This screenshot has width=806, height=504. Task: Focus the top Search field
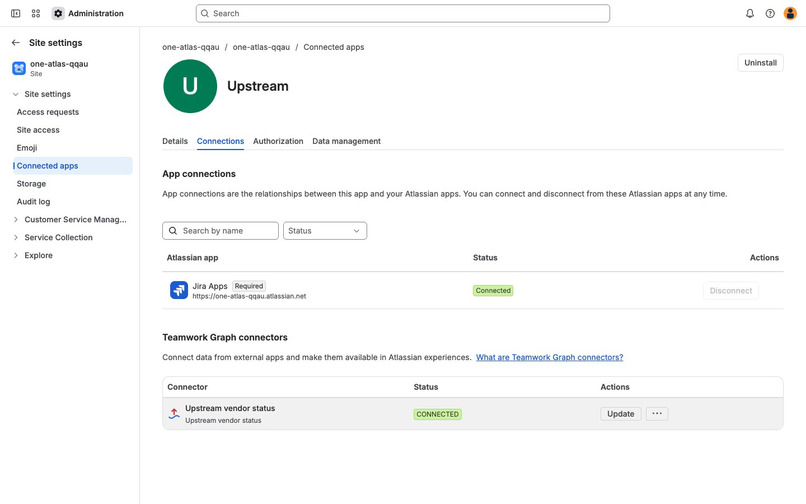coord(402,13)
